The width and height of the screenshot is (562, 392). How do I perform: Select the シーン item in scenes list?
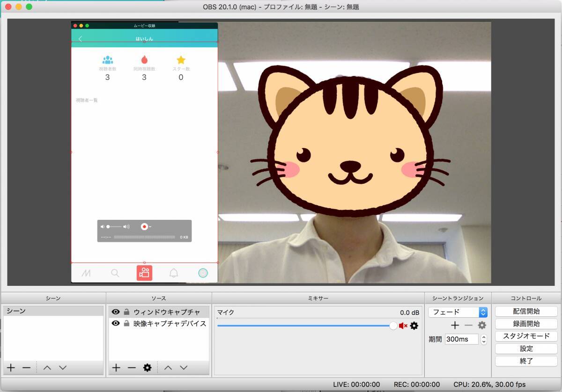[x=53, y=311]
